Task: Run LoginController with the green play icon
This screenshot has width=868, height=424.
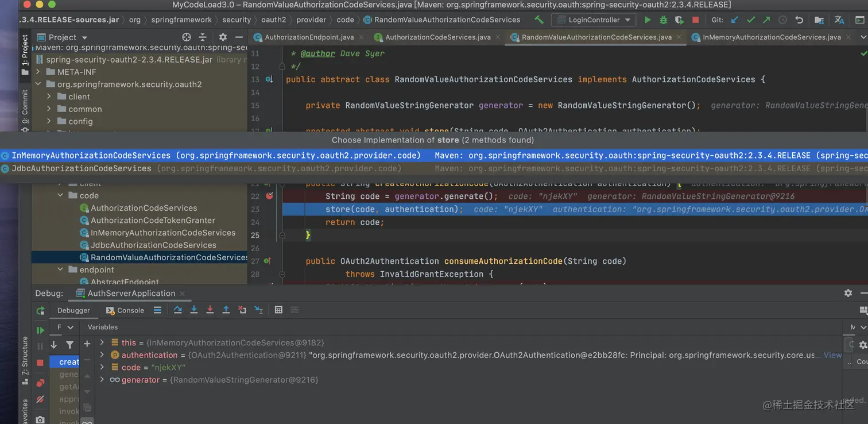Action: coord(648,20)
